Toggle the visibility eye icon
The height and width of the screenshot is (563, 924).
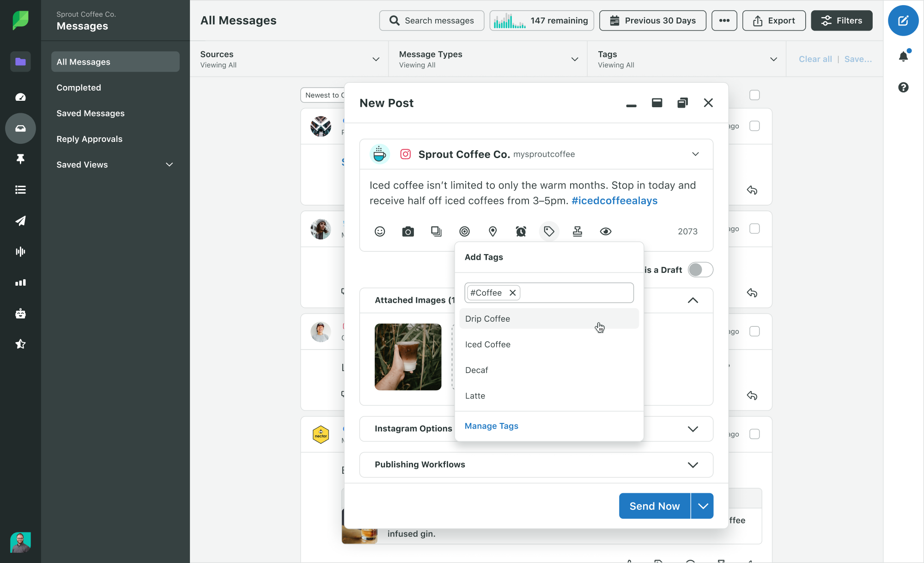point(606,231)
